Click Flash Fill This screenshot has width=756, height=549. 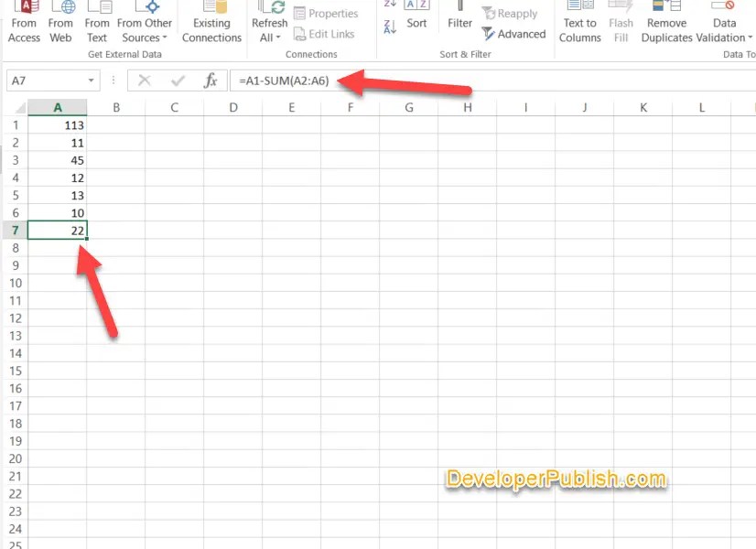pos(621,22)
